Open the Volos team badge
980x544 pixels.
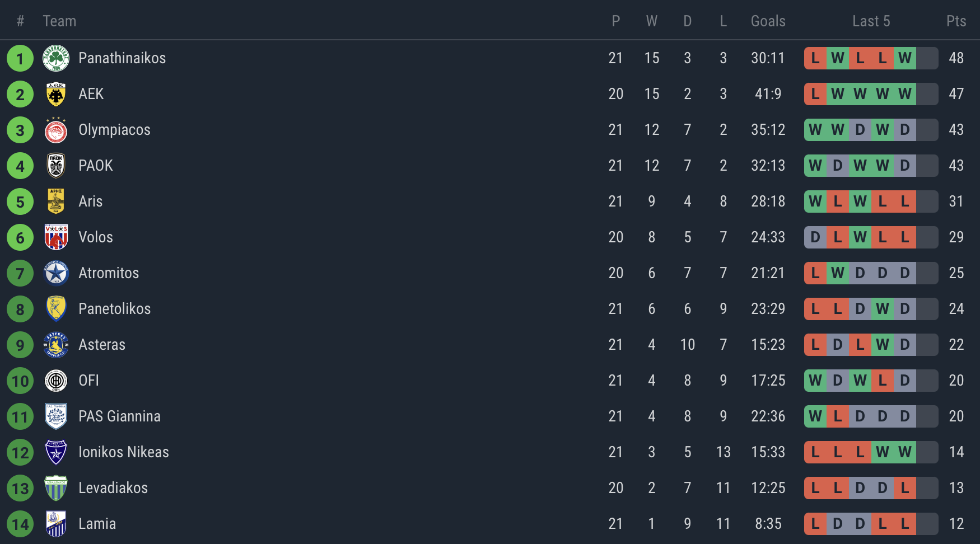pyautogui.click(x=56, y=237)
